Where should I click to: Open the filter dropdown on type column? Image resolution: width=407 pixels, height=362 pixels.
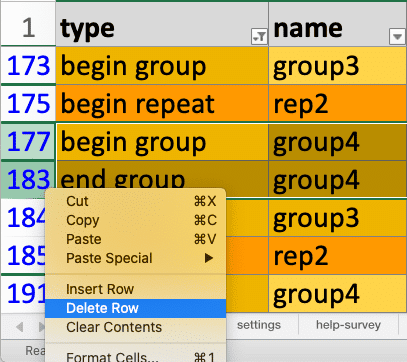259,36
